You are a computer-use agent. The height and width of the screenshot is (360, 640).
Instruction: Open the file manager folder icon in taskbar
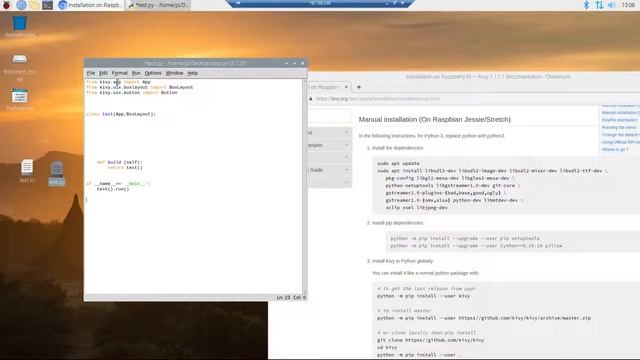point(34,5)
